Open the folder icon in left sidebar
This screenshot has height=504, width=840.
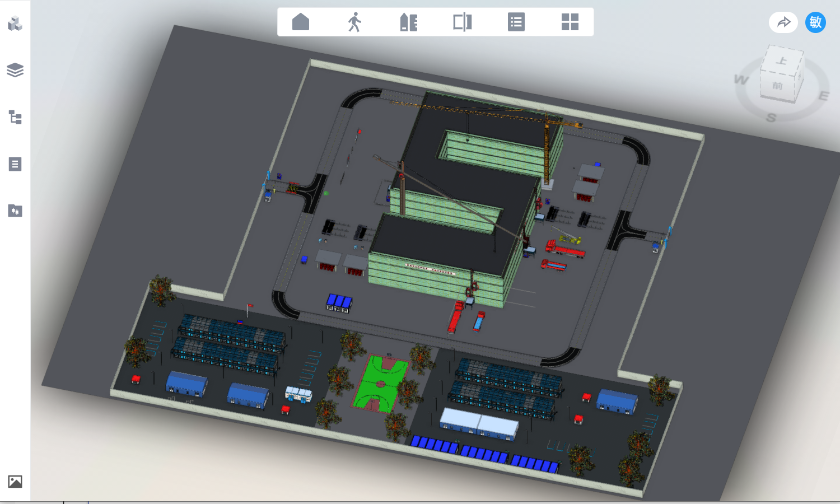15,211
